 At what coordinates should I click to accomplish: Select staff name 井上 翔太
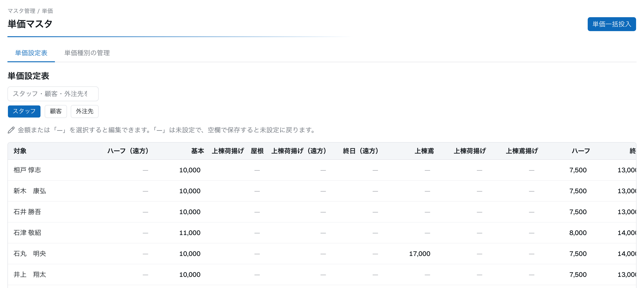30,275
